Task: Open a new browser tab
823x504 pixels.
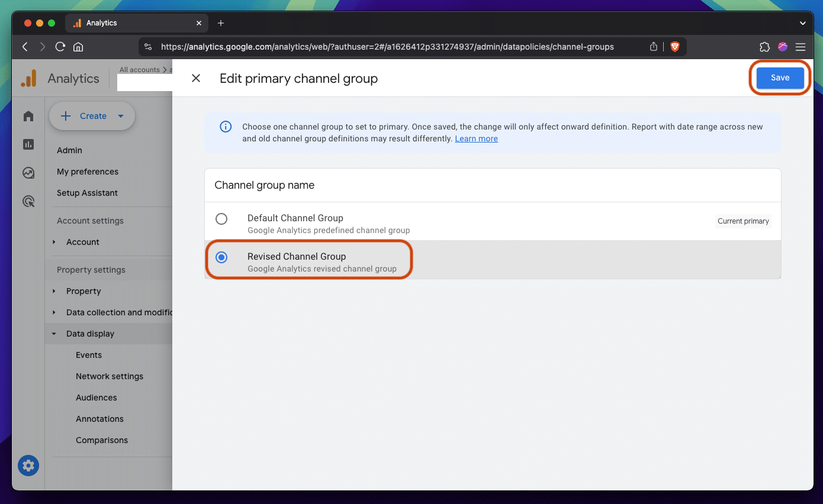Action: 221,23
